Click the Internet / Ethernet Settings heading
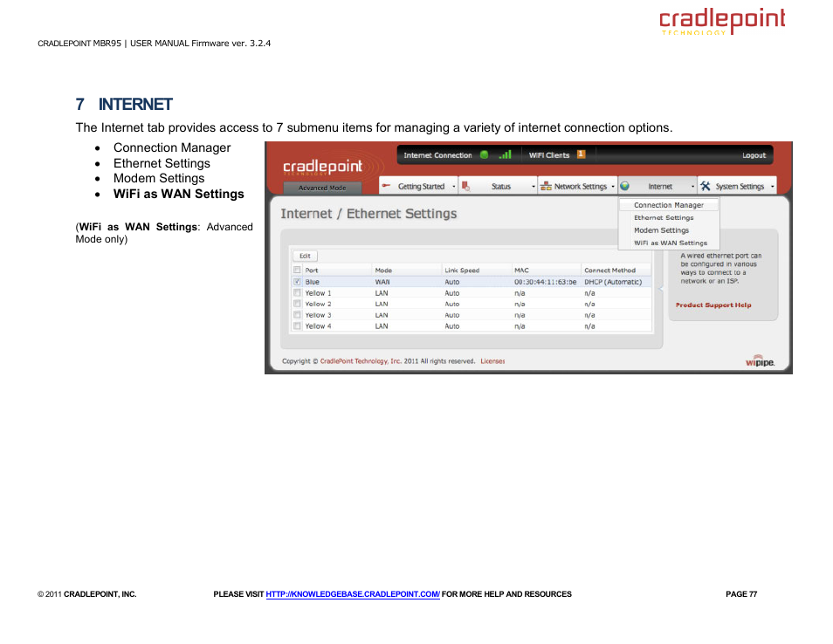 pos(368,214)
